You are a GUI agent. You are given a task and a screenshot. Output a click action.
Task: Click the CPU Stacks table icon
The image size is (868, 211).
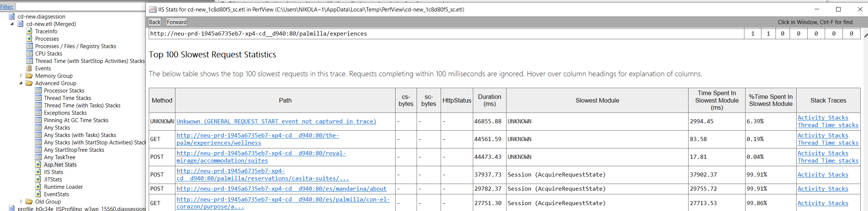pyautogui.click(x=29, y=54)
